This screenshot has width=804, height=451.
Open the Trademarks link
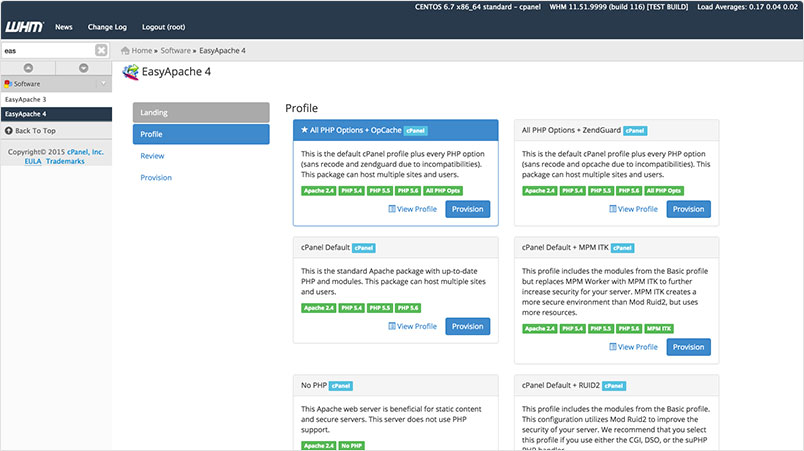pos(65,161)
